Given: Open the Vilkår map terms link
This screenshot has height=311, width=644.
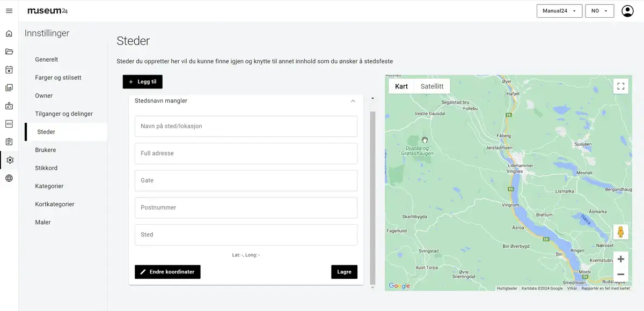Looking at the screenshot, I should tap(572, 288).
